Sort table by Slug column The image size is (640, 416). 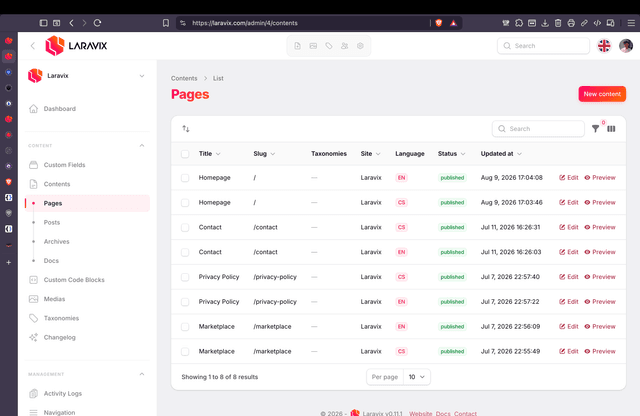point(264,153)
